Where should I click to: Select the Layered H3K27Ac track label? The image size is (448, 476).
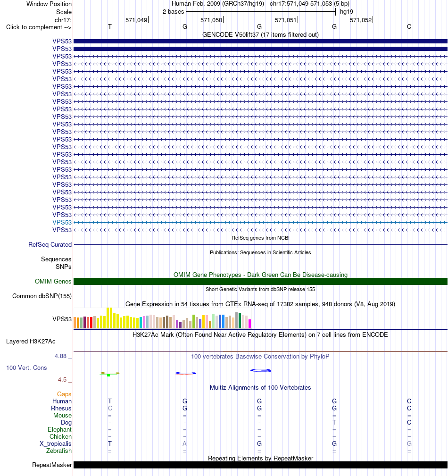click(31, 342)
